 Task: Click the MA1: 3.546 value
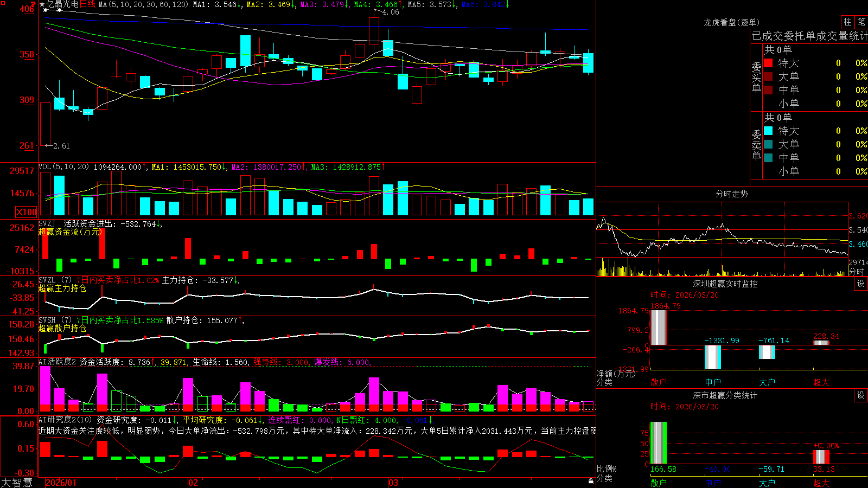[217, 4]
